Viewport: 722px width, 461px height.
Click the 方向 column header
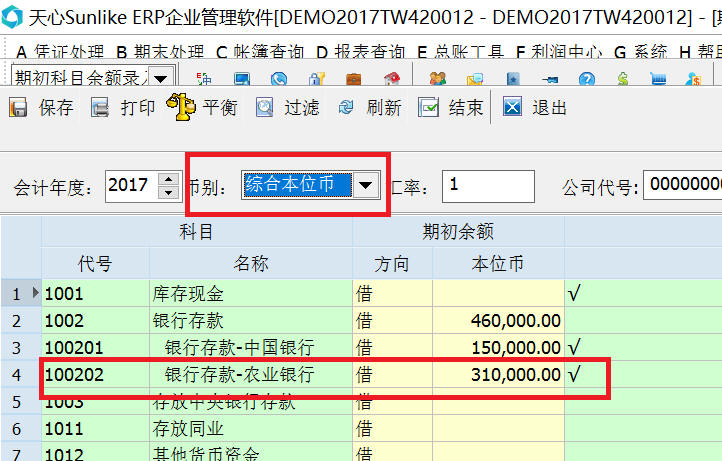pos(392,264)
